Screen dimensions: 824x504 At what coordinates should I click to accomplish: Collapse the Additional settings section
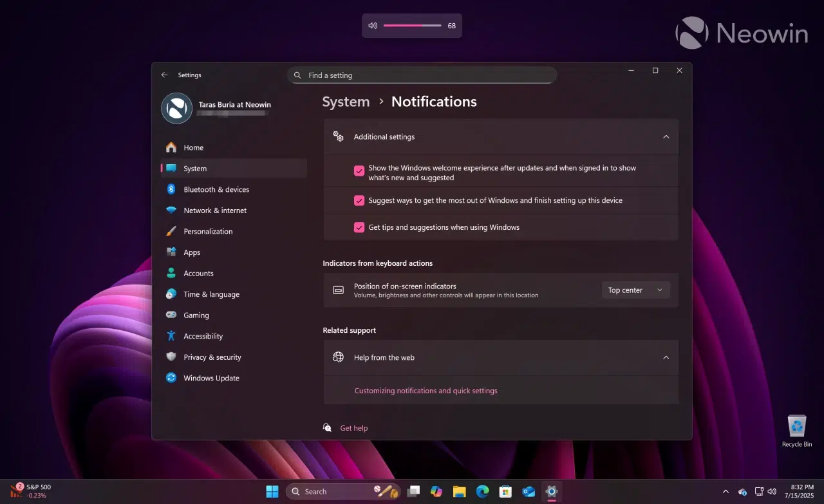point(666,136)
